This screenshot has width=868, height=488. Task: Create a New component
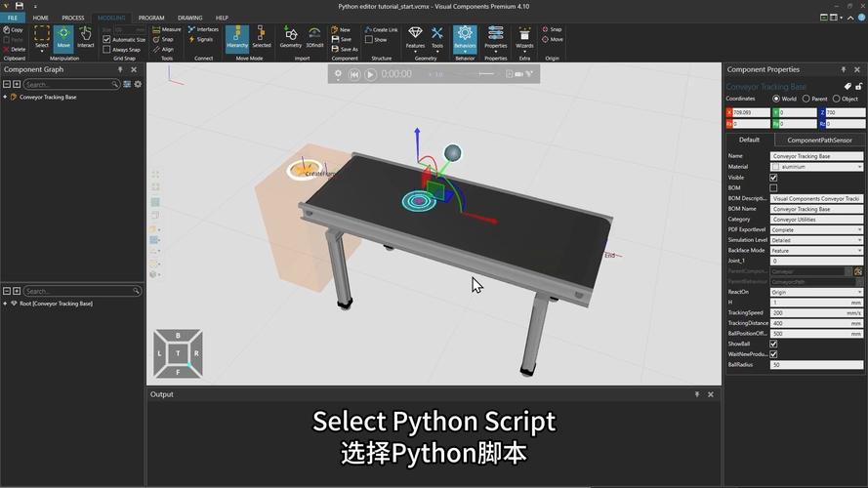click(341, 29)
